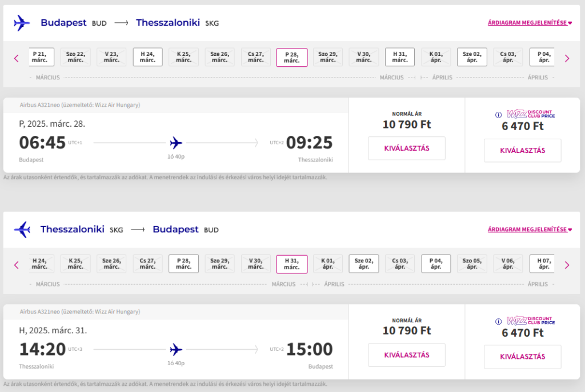Click the departing plane icon beside Budapest

point(22,23)
